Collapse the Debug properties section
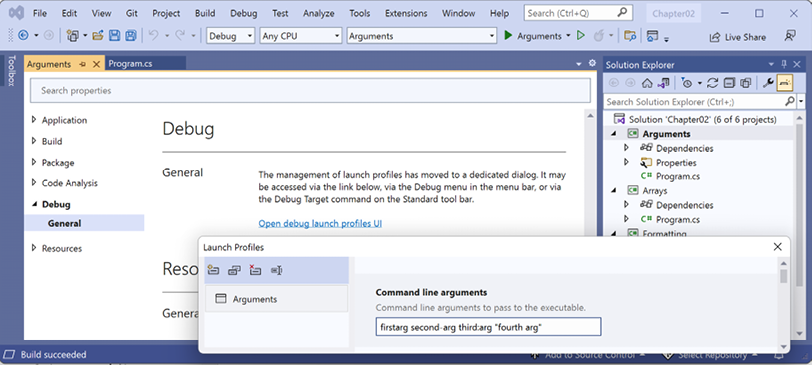The height and width of the screenshot is (365, 812). pyautogui.click(x=34, y=204)
